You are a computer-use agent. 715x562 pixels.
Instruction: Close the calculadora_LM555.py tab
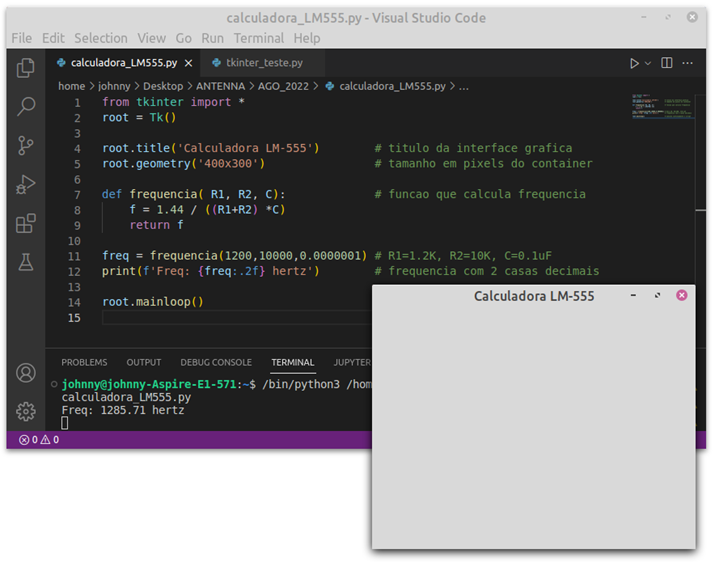pyautogui.click(x=188, y=63)
